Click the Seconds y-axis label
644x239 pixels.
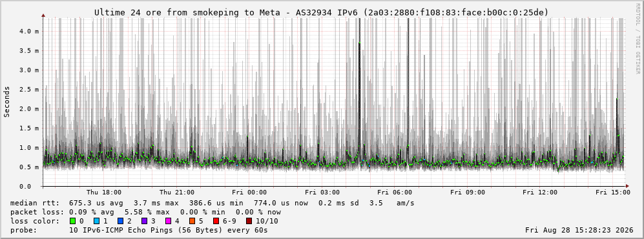(x=6, y=102)
